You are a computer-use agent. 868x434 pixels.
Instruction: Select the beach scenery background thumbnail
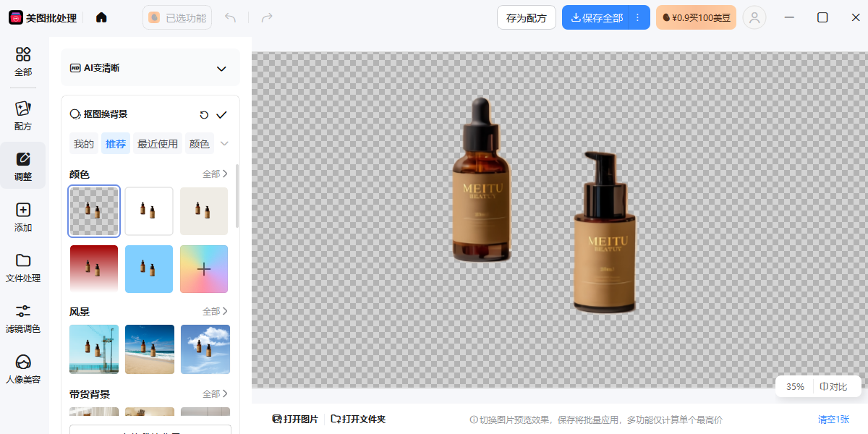tap(150, 349)
